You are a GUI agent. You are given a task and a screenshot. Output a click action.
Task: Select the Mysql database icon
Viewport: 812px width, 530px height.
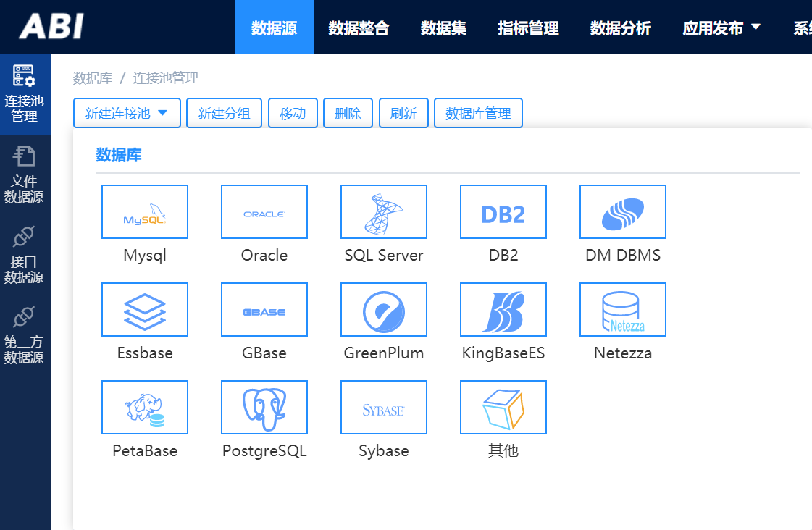(145, 211)
